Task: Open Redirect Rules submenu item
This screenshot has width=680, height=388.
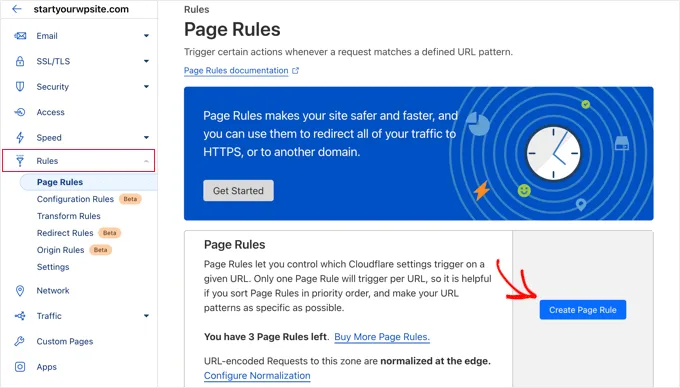Action: (65, 233)
